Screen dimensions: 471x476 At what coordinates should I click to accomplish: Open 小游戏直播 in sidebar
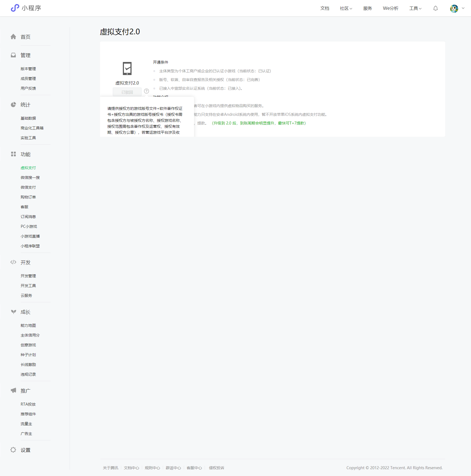30,236
